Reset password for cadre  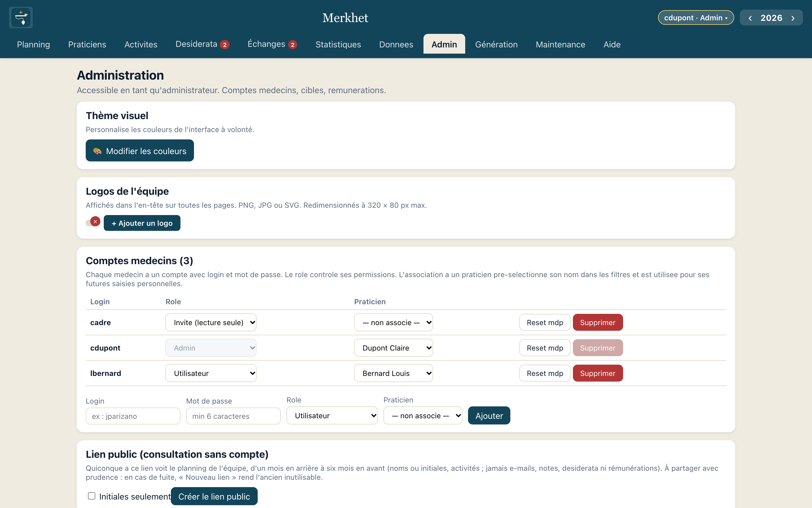[545, 322]
